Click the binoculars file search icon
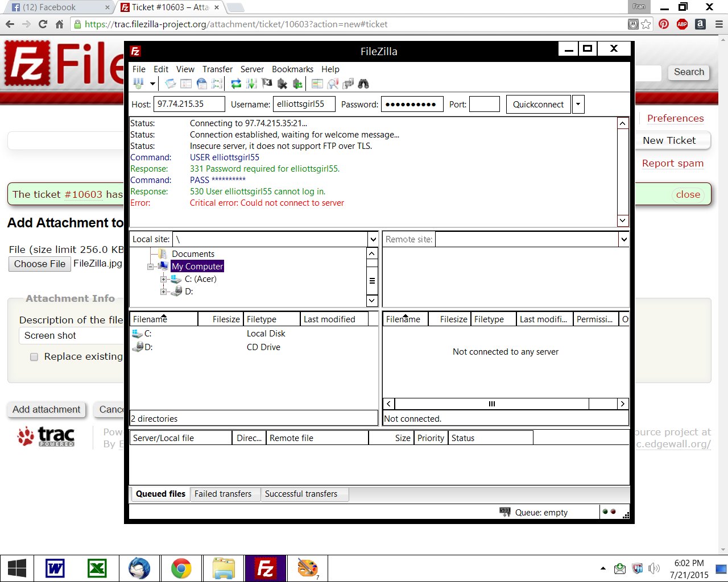The image size is (728, 582). click(x=363, y=84)
